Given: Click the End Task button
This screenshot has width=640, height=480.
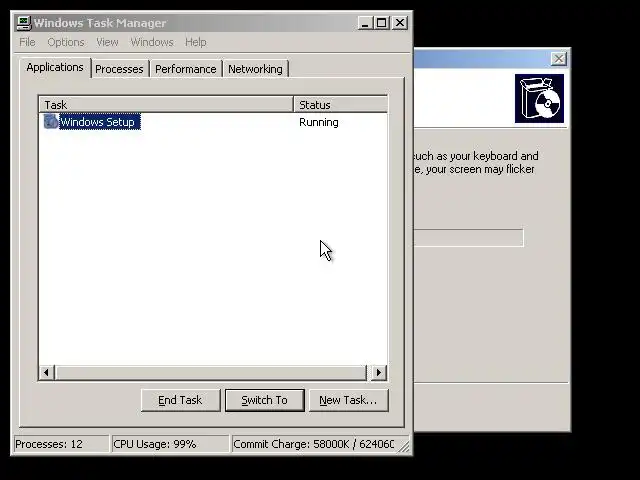Looking at the screenshot, I should pyautogui.click(x=180, y=400).
